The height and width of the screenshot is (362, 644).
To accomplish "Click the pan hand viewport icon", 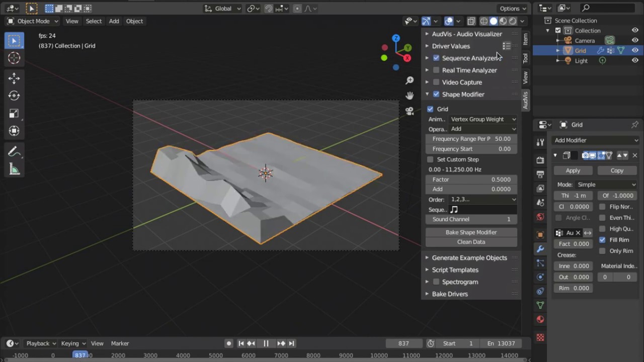I will pyautogui.click(x=410, y=96).
